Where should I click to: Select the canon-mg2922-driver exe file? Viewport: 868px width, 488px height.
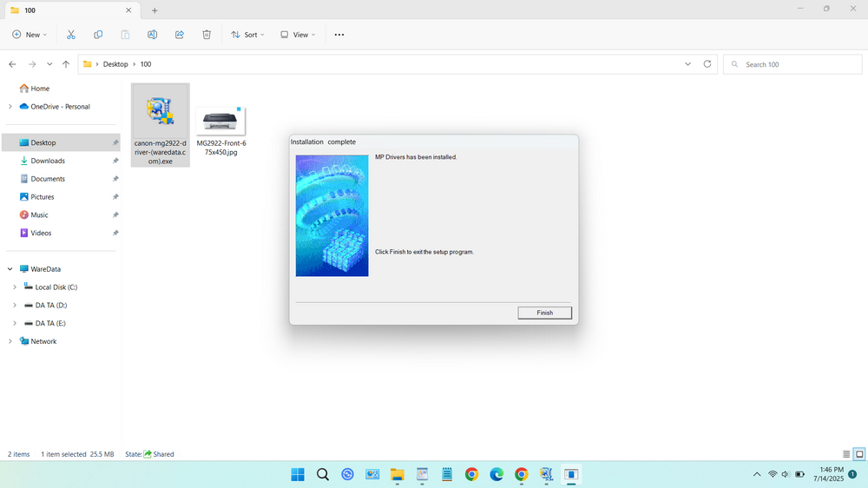[x=161, y=125]
